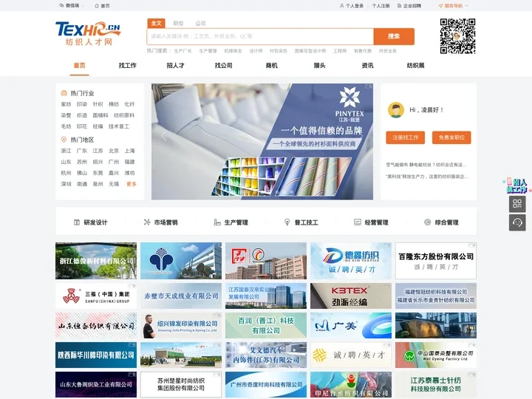Open the QR code image in header
The width and height of the screenshot is (532, 399).
(457, 36)
